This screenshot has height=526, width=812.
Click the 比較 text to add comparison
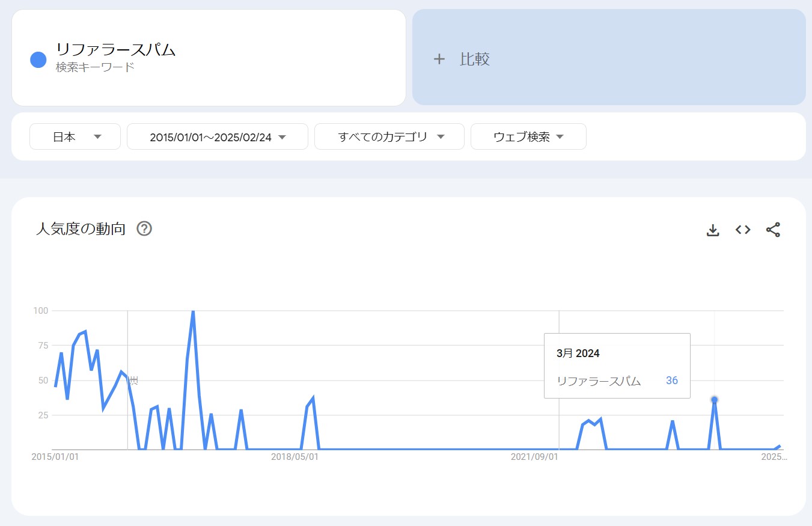[475, 59]
